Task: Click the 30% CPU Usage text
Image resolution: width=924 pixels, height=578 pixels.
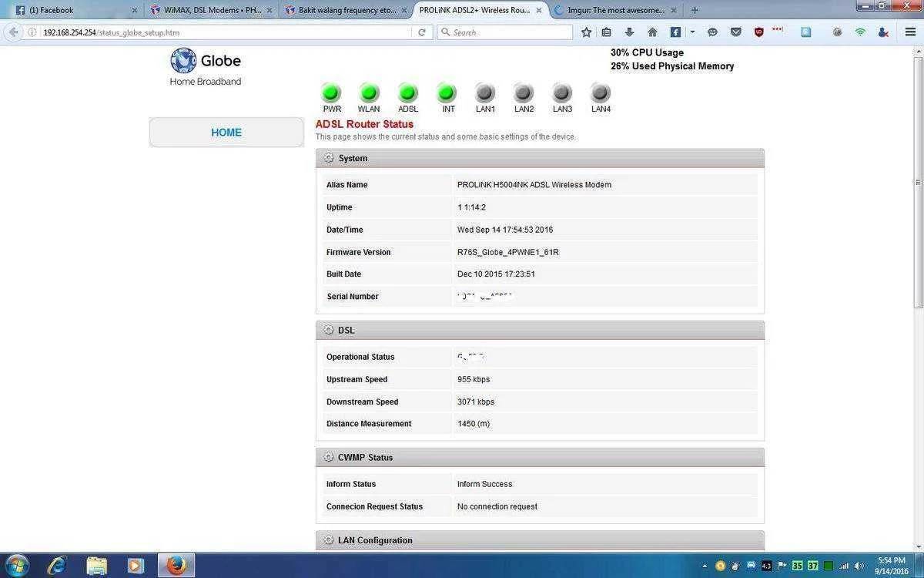Action: 648,52
